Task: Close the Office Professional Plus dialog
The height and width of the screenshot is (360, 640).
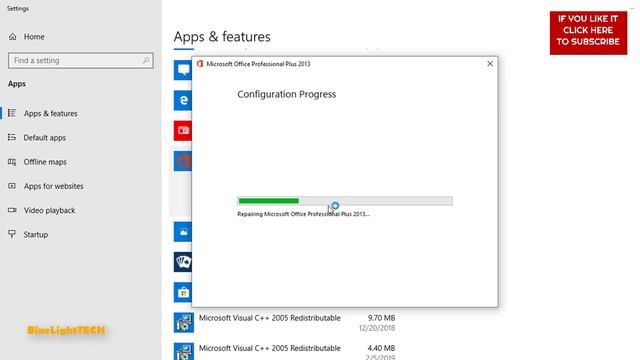Action: 490,64
